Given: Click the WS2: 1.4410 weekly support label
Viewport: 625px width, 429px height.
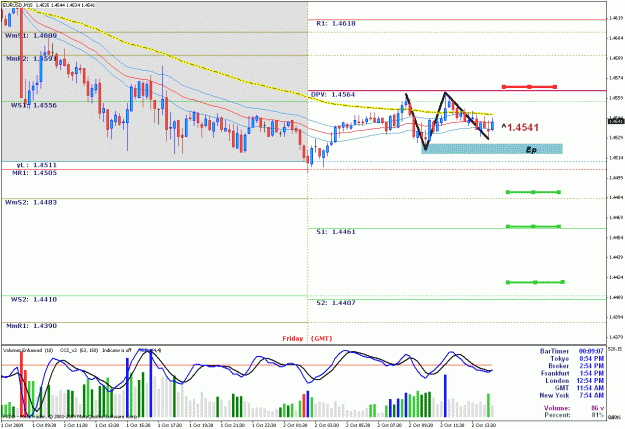Looking at the screenshot, I should [x=33, y=300].
